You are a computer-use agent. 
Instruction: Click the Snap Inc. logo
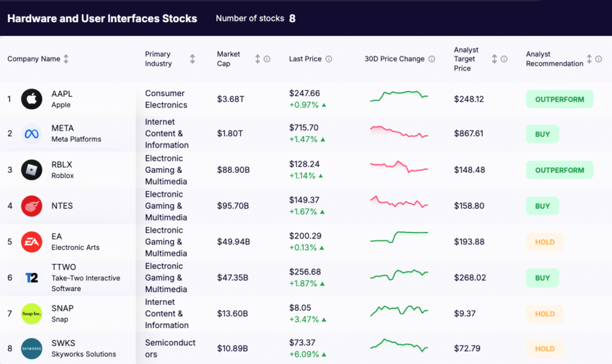click(31, 313)
